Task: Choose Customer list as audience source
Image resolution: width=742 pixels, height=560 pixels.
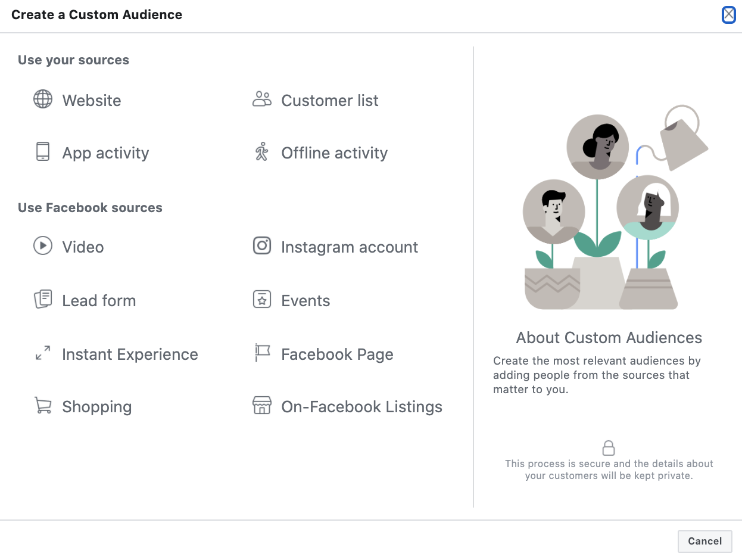Action: click(329, 99)
